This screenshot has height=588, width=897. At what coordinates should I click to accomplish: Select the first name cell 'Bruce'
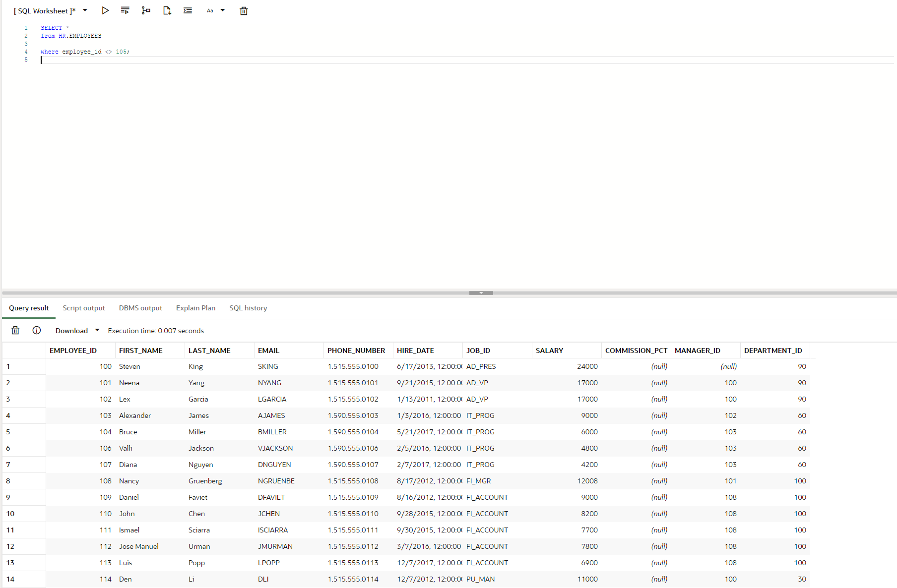[150, 432]
